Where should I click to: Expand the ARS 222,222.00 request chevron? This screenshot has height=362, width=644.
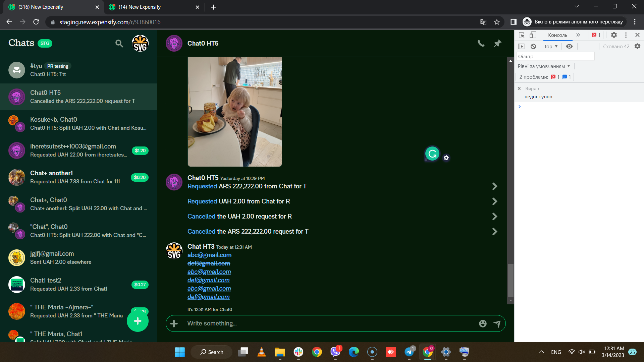495,186
